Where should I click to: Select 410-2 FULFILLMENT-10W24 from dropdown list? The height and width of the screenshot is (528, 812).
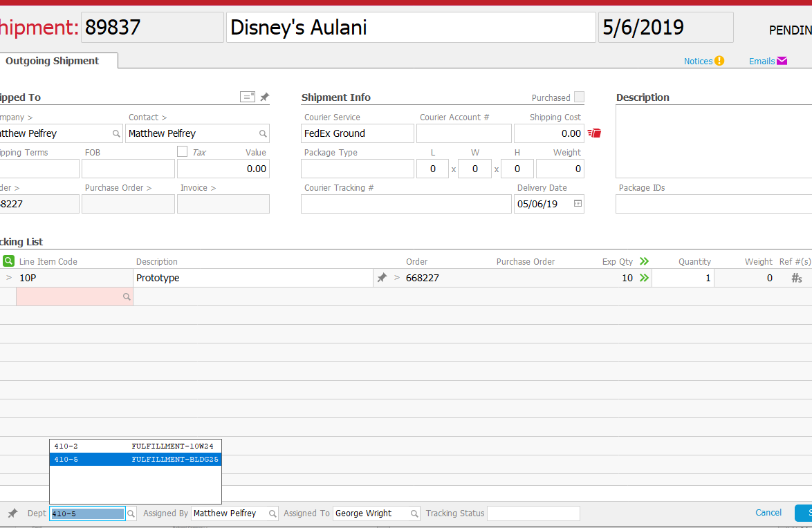135,446
